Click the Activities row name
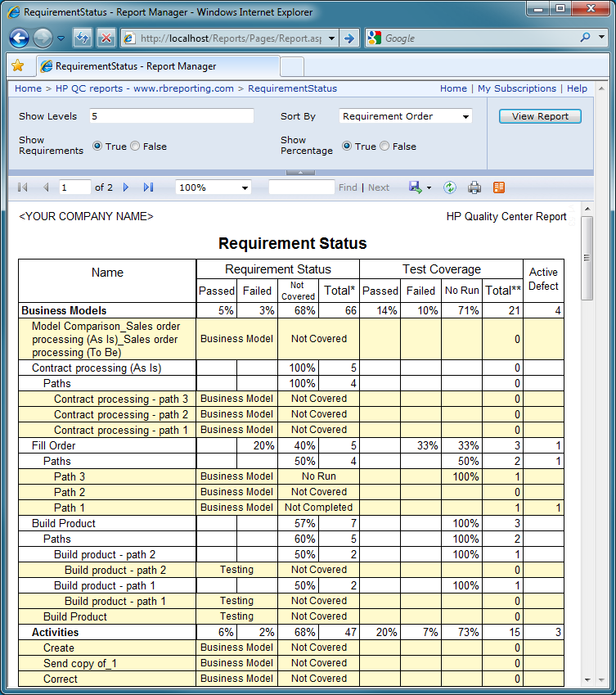616x695 pixels. pyautogui.click(x=55, y=632)
